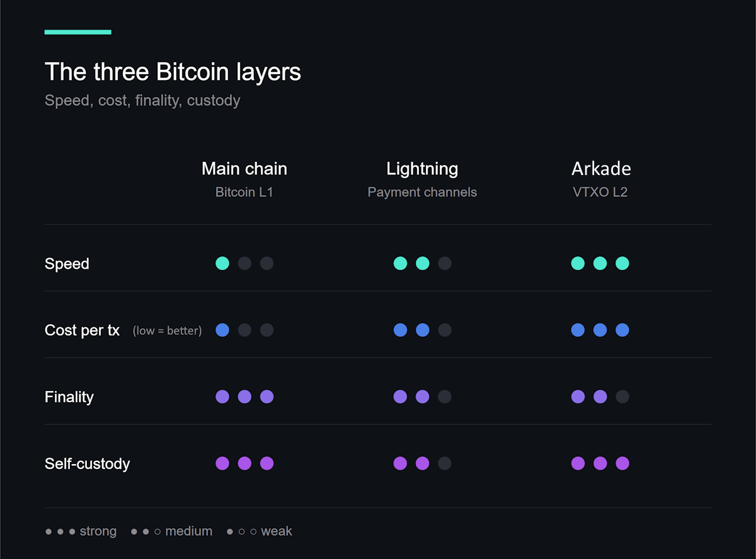The width and height of the screenshot is (756, 559).
Task: Click the Speed row label
Action: 67,264
